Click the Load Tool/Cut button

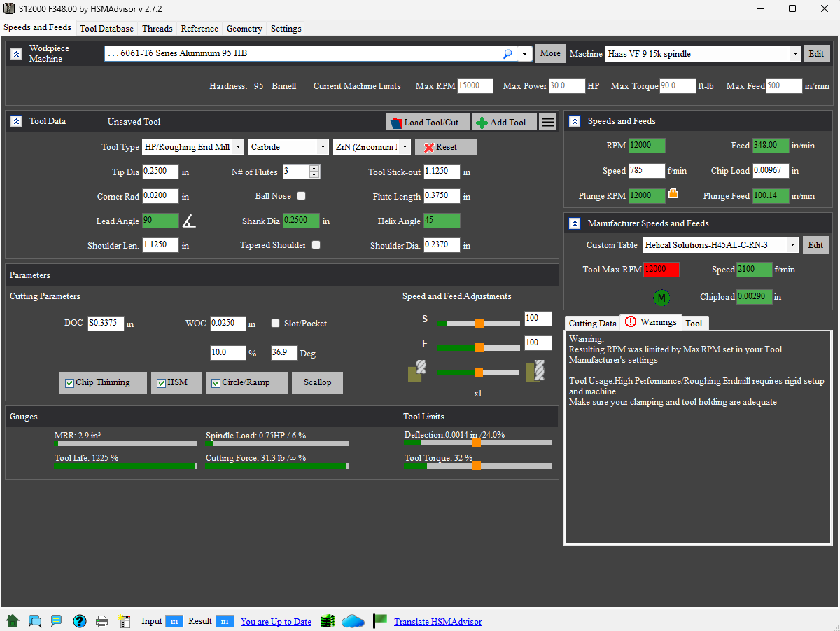pos(427,122)
